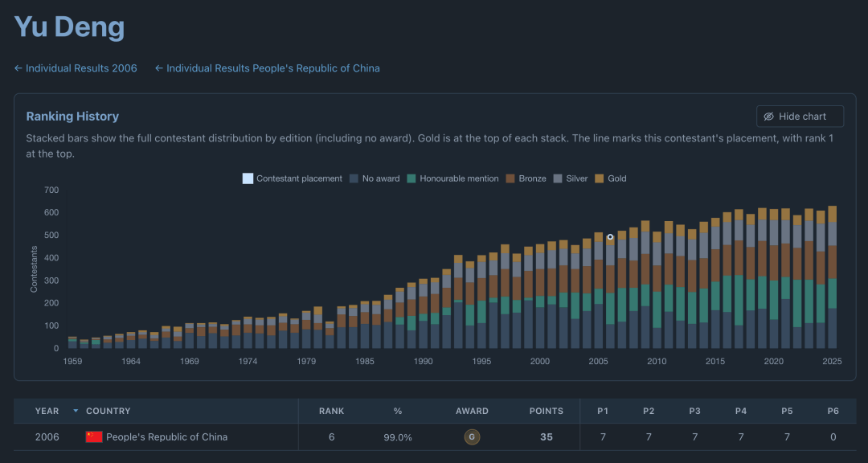Click the 2025 bar in chart
Screen dimensions: 868x463
click(832, 277)
